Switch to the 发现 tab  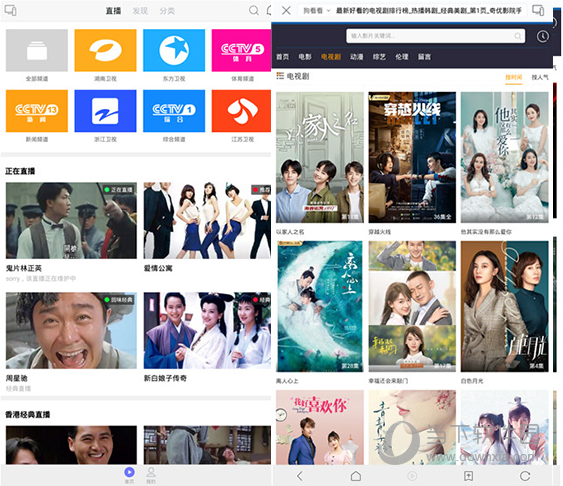point(140,11)
